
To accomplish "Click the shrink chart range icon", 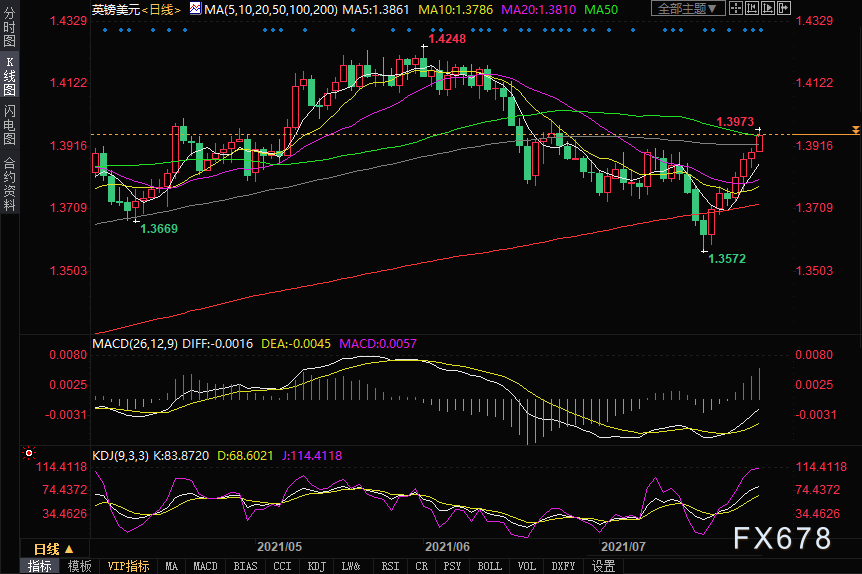I will pyautogui.click(x=752, y=8).
